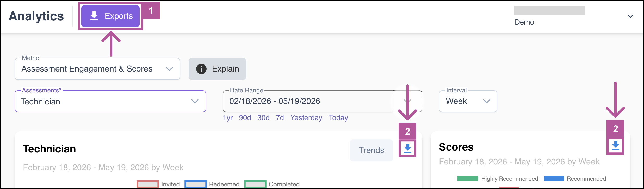644x189 pixels.
Task: Choose the Yesterday date shortcut
Action: [x=306, y=118]
